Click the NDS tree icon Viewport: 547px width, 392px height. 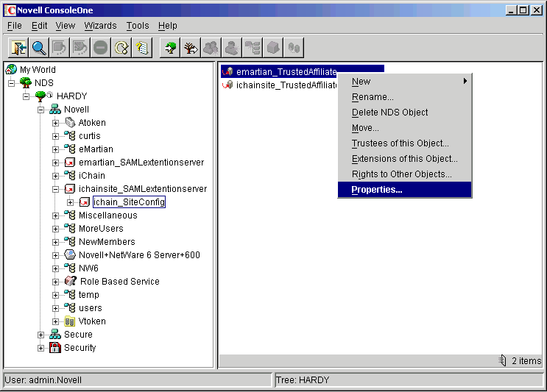click(x=26, y=82)
